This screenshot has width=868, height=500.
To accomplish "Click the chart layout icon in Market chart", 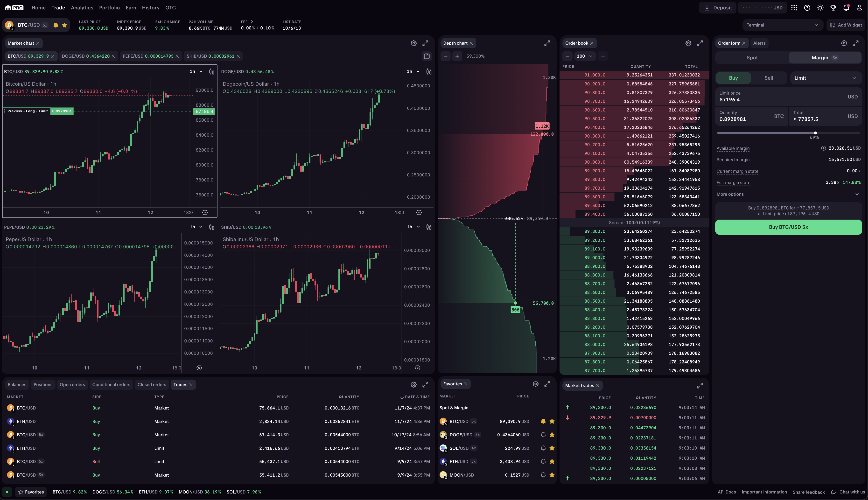I will coord(427,56).
